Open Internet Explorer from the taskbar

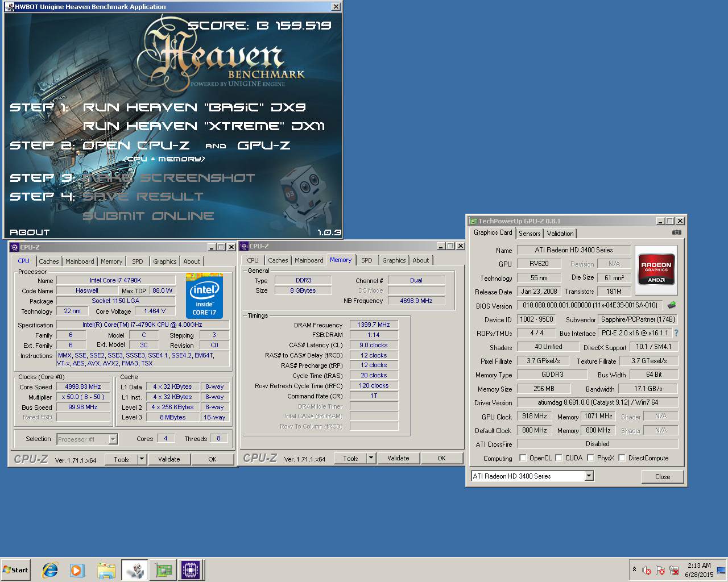coord(50,570)
